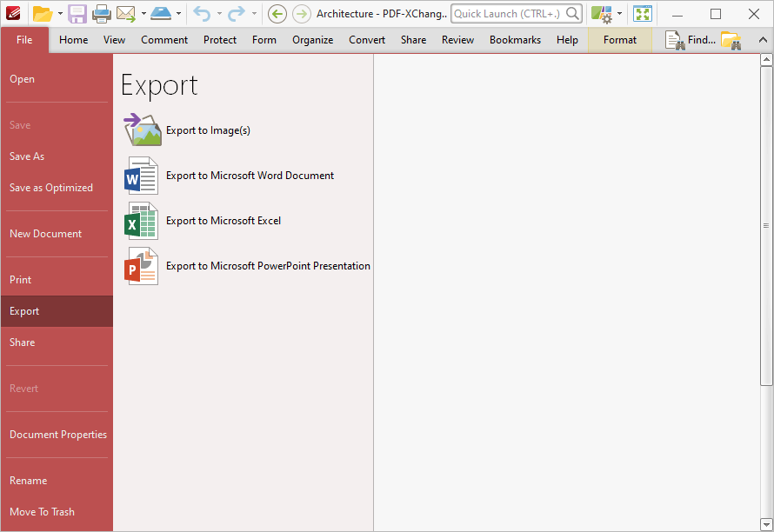Click the Undo icon

tap(200, 13)
